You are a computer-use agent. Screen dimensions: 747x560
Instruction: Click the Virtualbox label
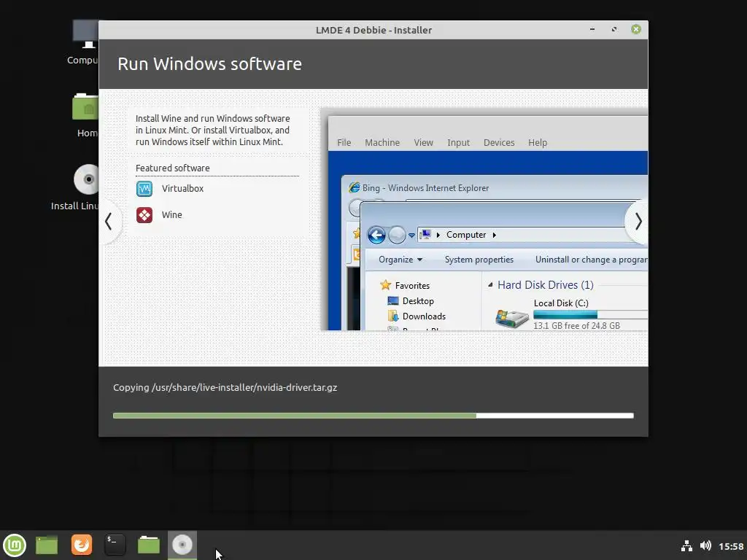coord(182,189)
